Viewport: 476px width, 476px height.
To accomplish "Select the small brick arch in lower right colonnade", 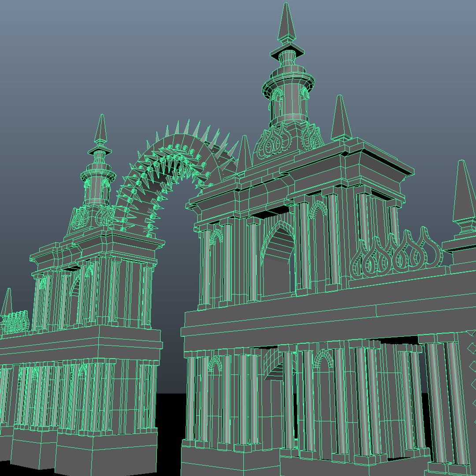I will coord(322,357).
